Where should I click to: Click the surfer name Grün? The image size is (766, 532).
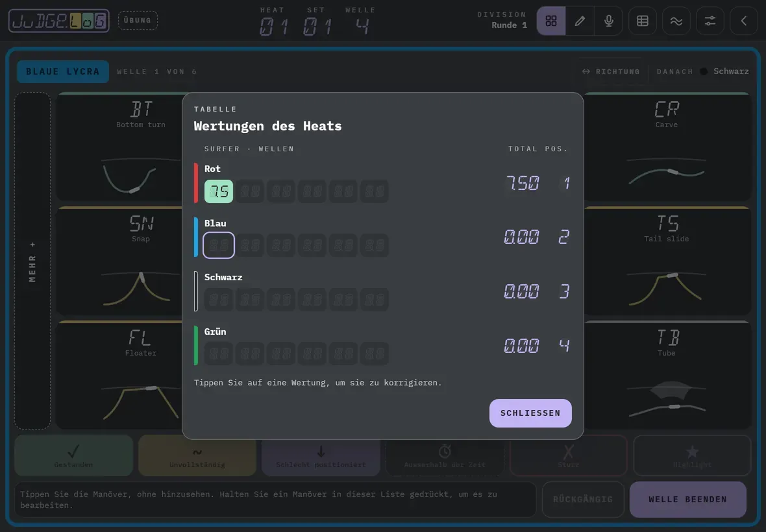216,332
